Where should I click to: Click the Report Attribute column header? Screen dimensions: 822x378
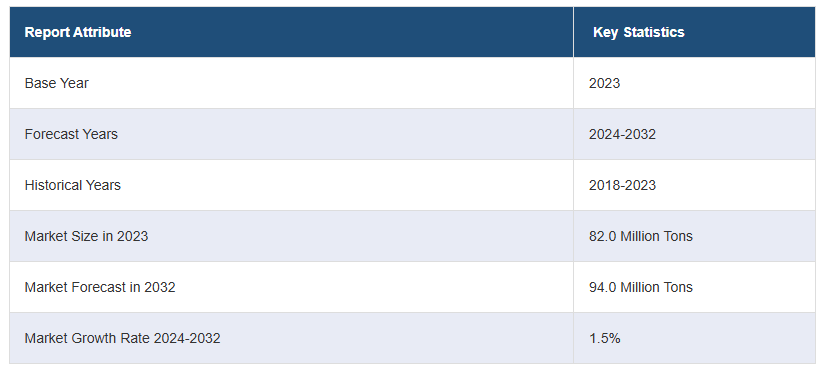(78, 33)
